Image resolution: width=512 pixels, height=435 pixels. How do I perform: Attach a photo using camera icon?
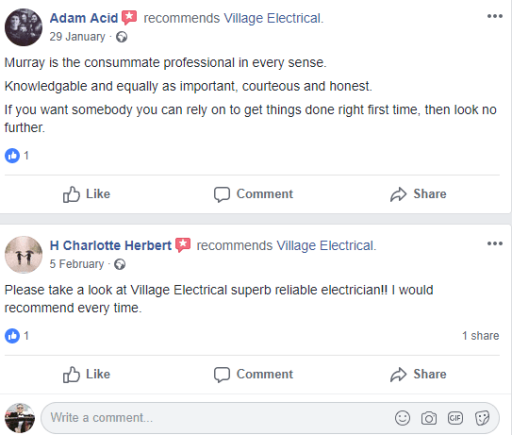(x=429, y=418)
